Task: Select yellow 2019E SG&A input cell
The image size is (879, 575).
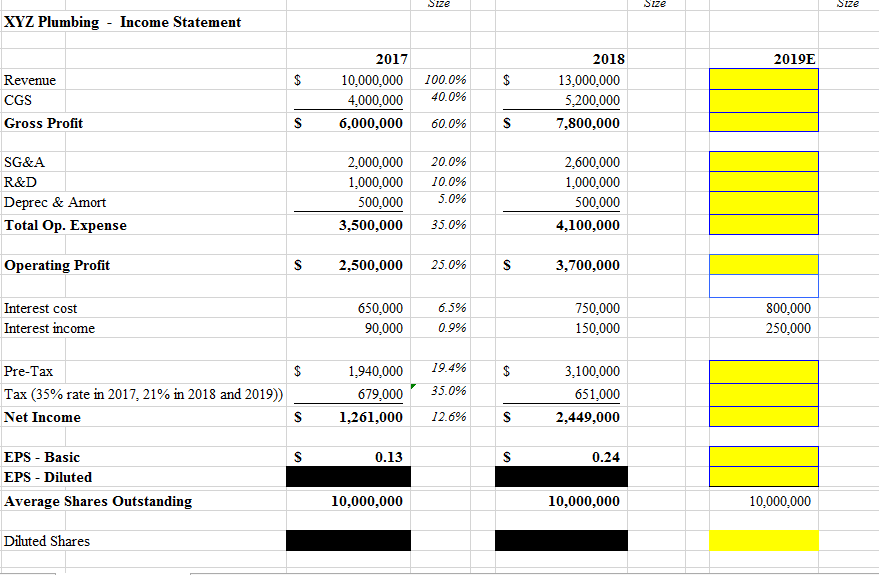Action: click(x=764, y=161)
